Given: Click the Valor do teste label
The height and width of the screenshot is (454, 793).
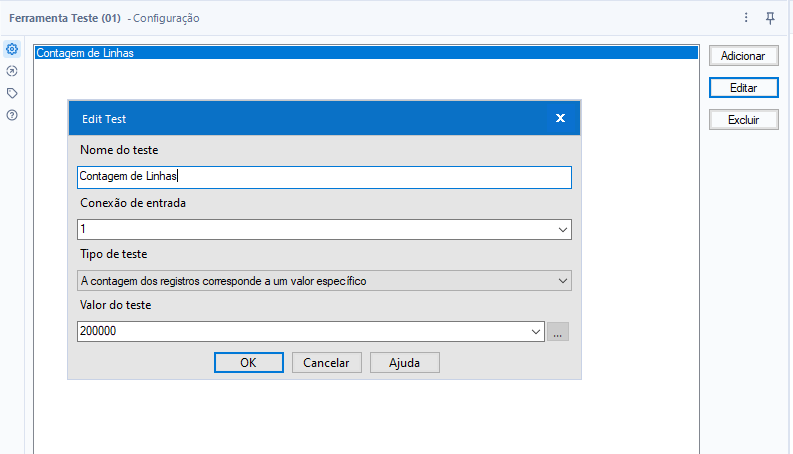Looking at the screenshot, I should pos(116,305).
